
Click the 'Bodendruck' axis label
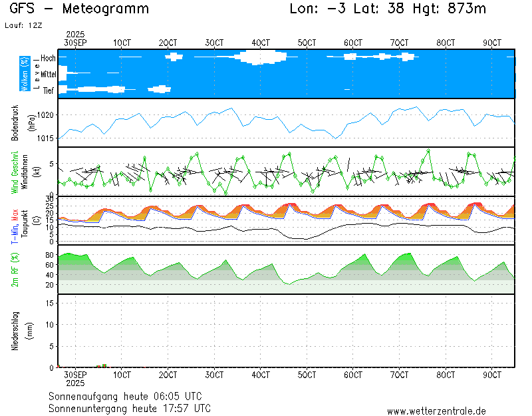pyautogui.click(x=15, y=123)
